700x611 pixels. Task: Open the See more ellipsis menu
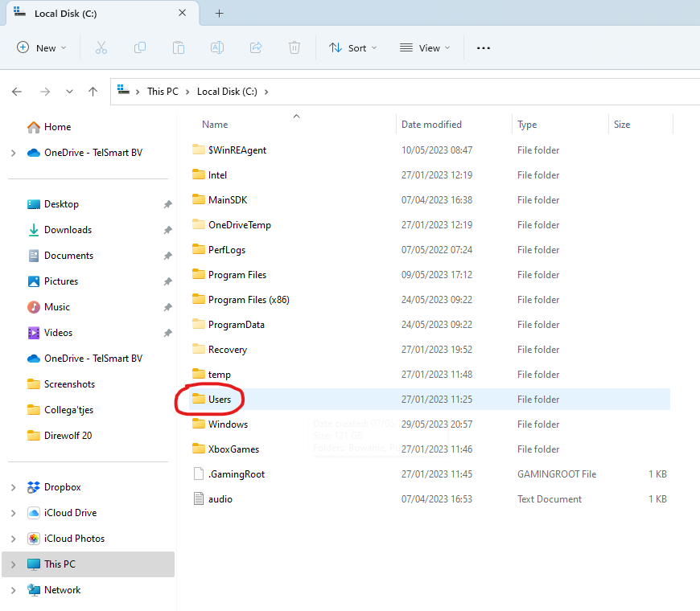click(x=483, y=48)
